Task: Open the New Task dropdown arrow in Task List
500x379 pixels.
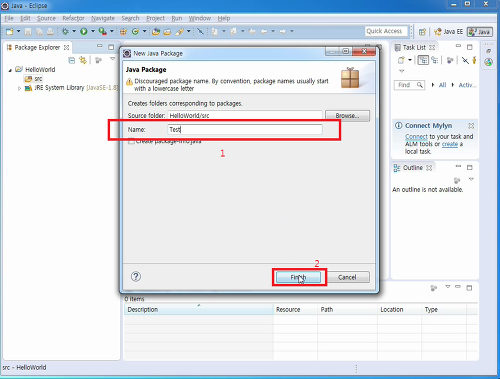Action: pyautogui.click(x=410, y=60)
